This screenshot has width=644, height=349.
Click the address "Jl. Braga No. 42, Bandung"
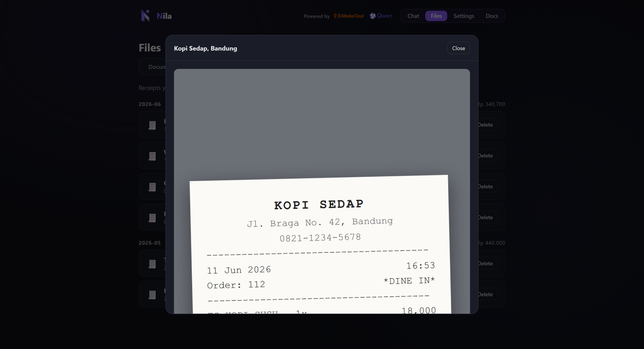(x=320, y=222)
